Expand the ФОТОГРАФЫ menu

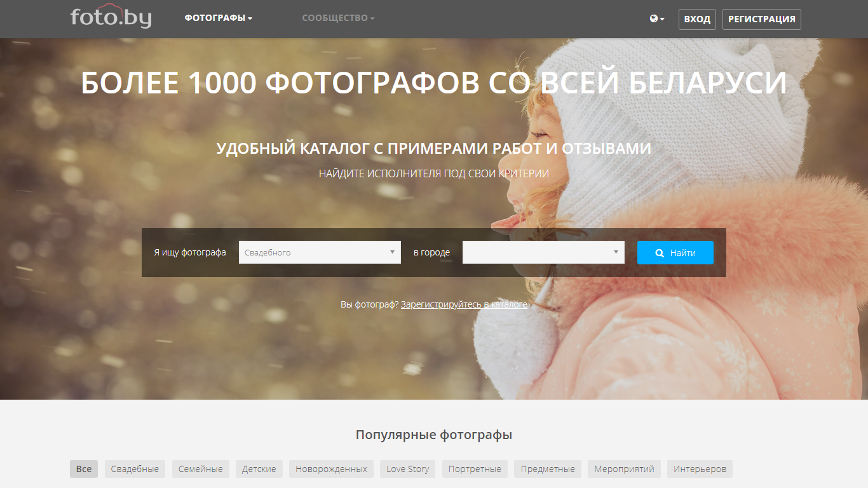point(219,18)
